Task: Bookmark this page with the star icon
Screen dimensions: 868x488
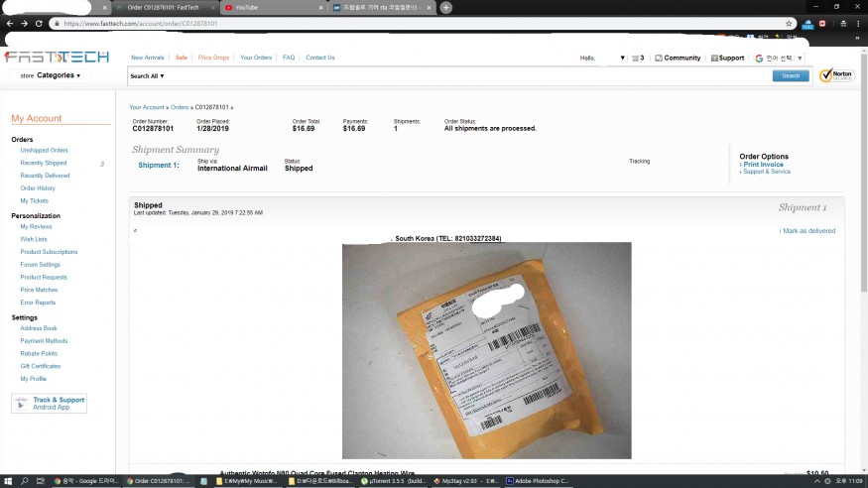Action: pos(789,24)
